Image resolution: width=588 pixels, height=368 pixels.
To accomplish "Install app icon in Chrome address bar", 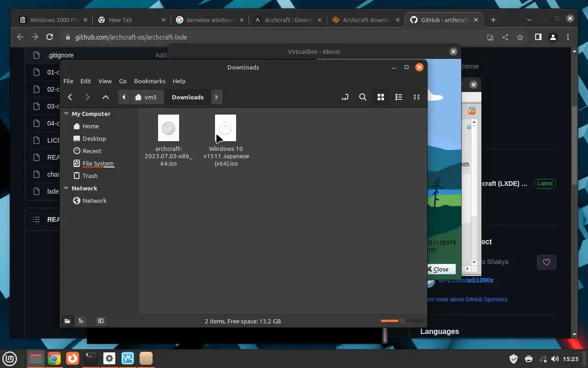I will (x=491, y=37).
